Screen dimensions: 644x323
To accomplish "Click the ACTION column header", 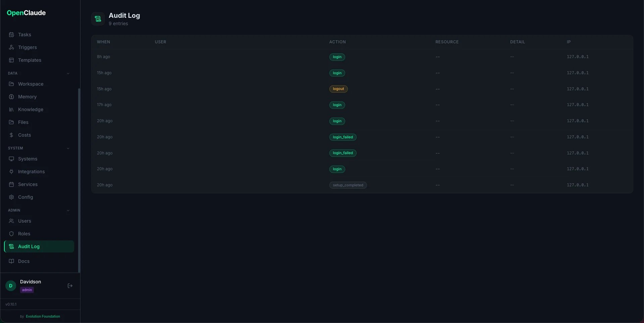I will 337,42.
